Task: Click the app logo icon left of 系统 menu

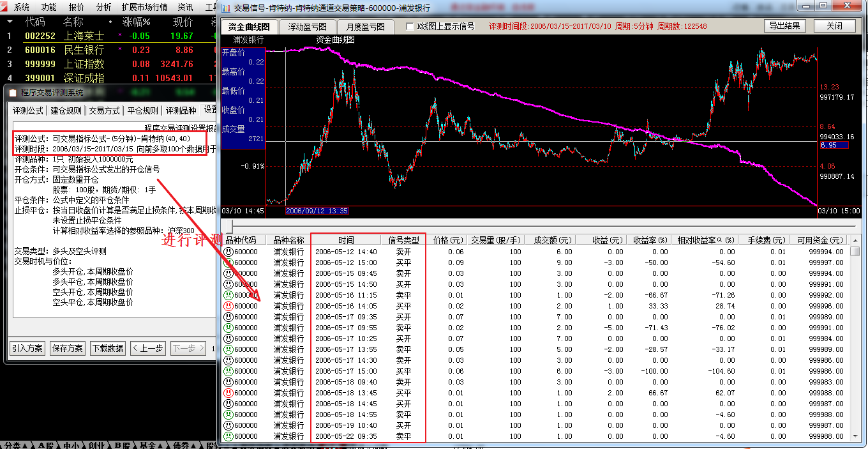Action: click(x=5, y=8)
